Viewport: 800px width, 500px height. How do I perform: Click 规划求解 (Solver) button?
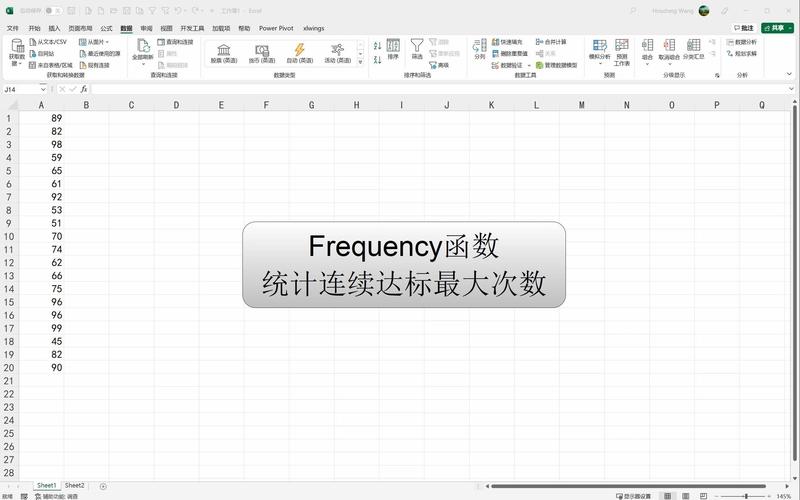[x=742, y=53]
